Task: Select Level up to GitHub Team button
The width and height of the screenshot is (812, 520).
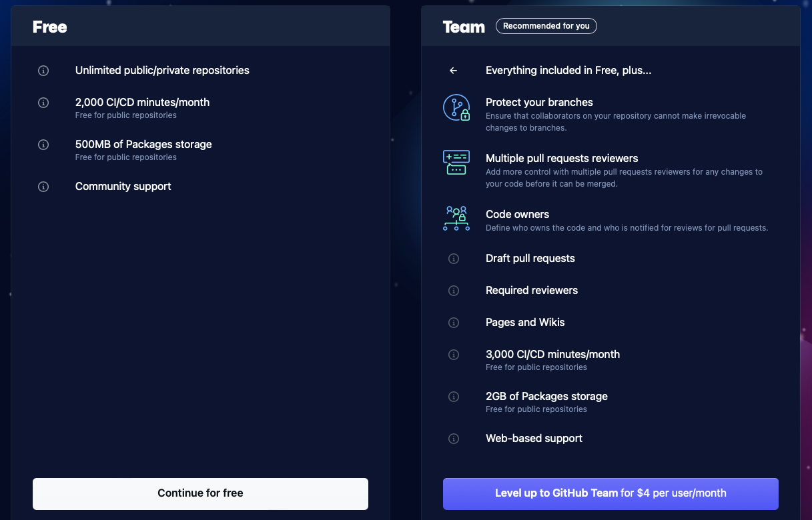Action: pyautogui.click(x=611, y=494)
